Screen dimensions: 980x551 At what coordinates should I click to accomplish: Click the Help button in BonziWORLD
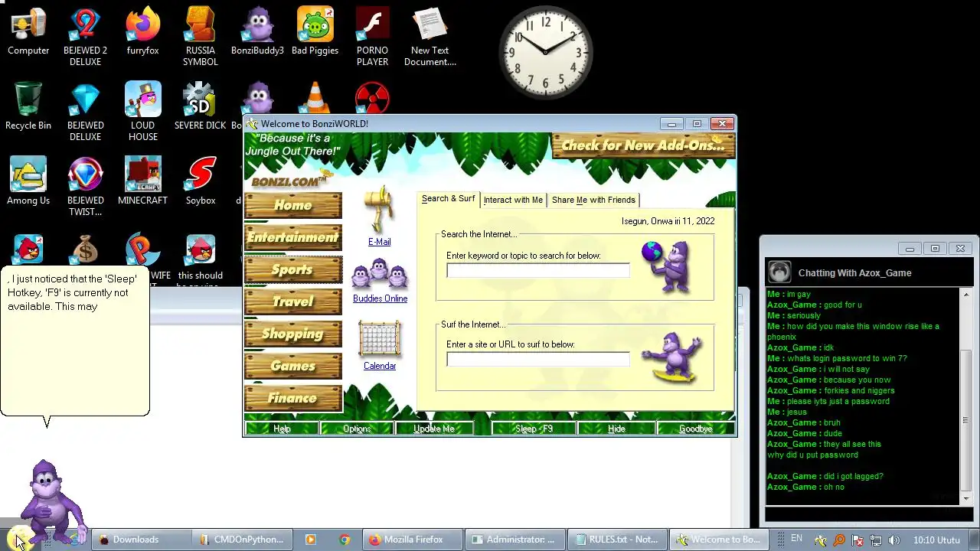click(x=282, y=429)
